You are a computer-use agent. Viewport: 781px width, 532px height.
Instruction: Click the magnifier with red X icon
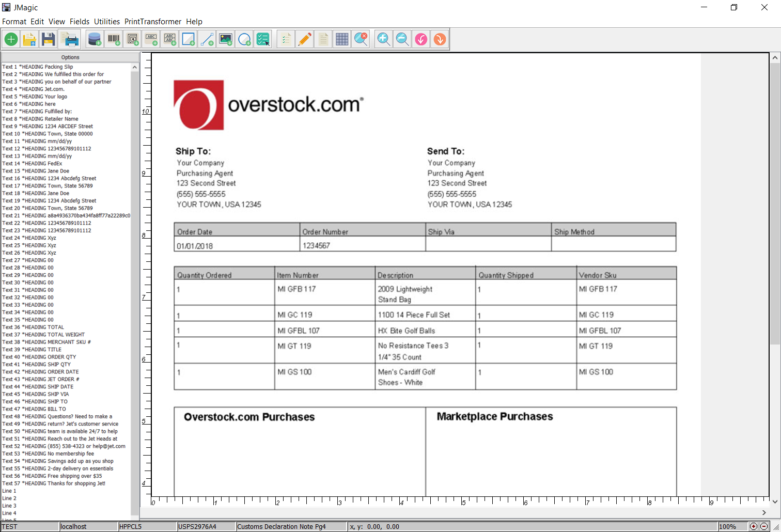361,39
